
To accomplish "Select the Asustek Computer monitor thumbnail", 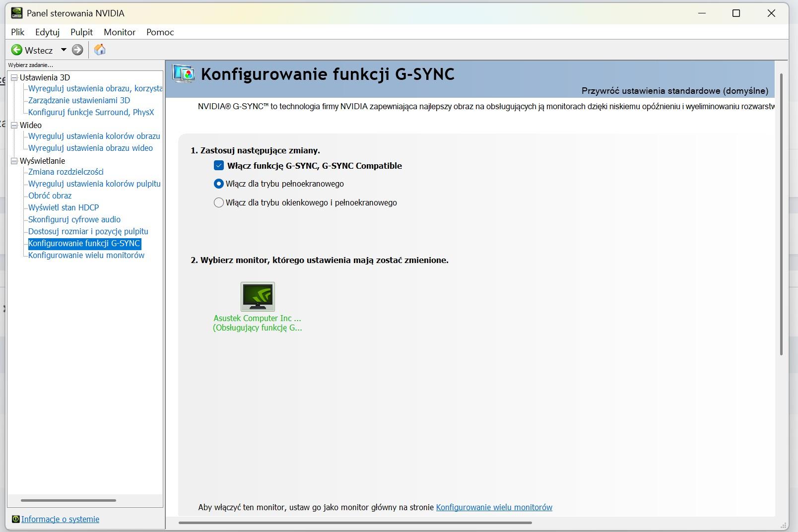I will (x=258, y=296).
